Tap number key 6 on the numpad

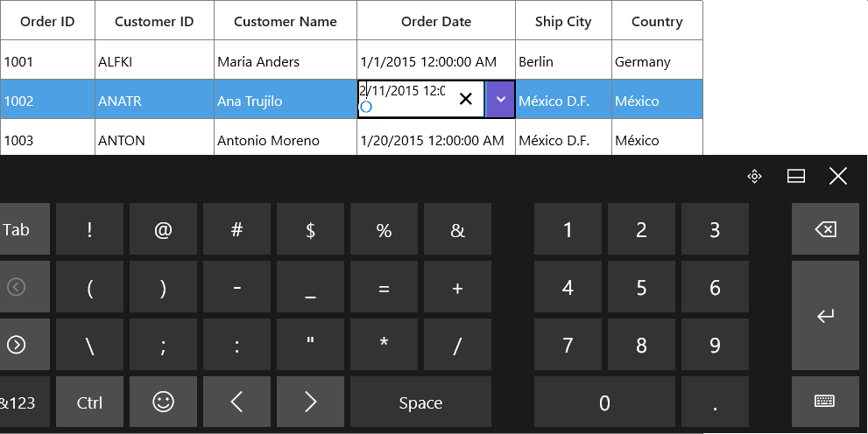click(x=716, y=287)
